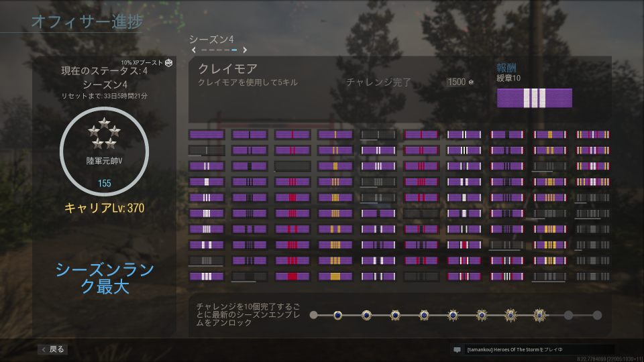
Task: Click the sixth emblem on progress track
Action: [482, 315]
